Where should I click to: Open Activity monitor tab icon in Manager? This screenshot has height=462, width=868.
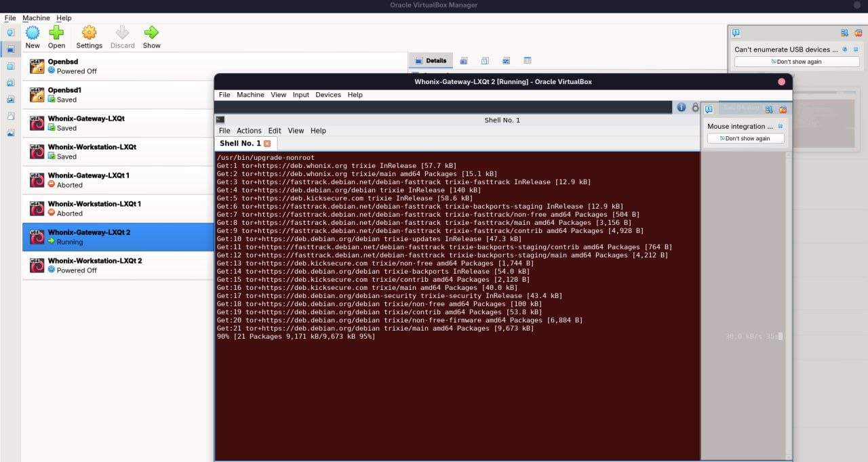pos(506,60)
